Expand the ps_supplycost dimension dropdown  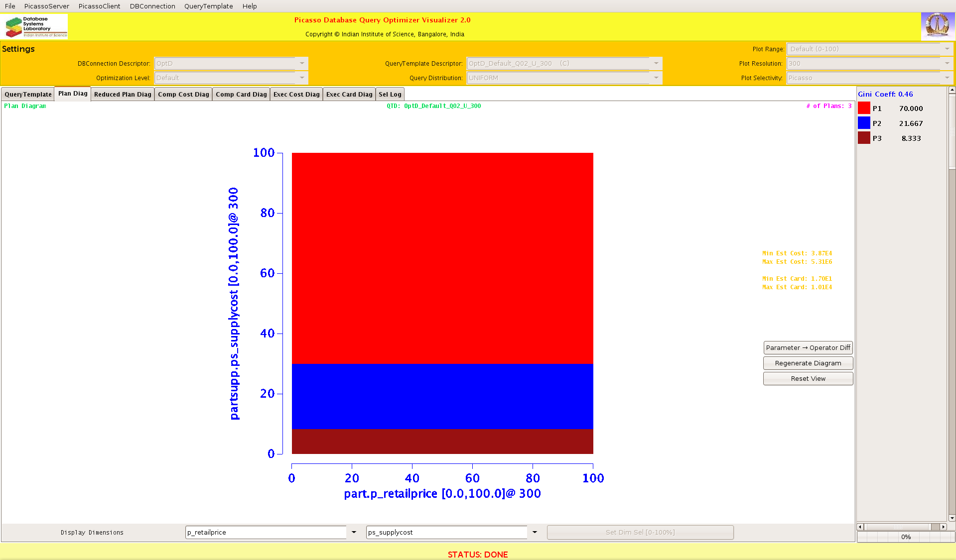coord(535,533)
